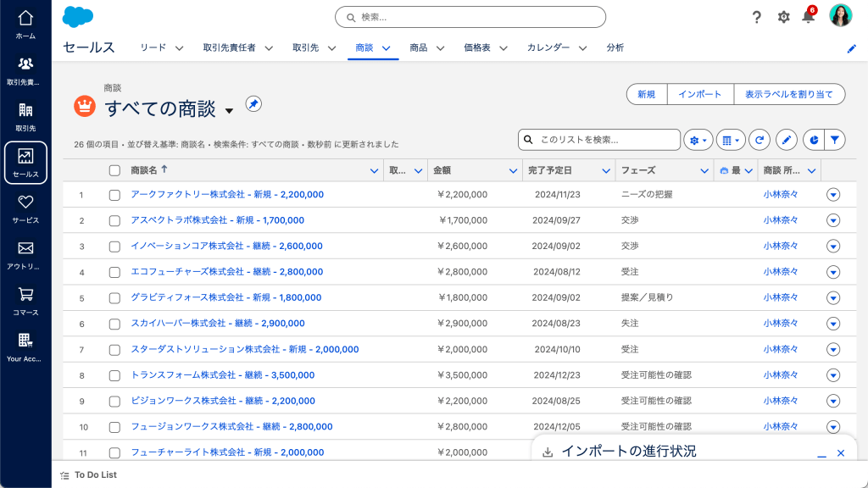Open the help question mark icon
Viewport: 868px width, 488px height.
coord(757,17)
